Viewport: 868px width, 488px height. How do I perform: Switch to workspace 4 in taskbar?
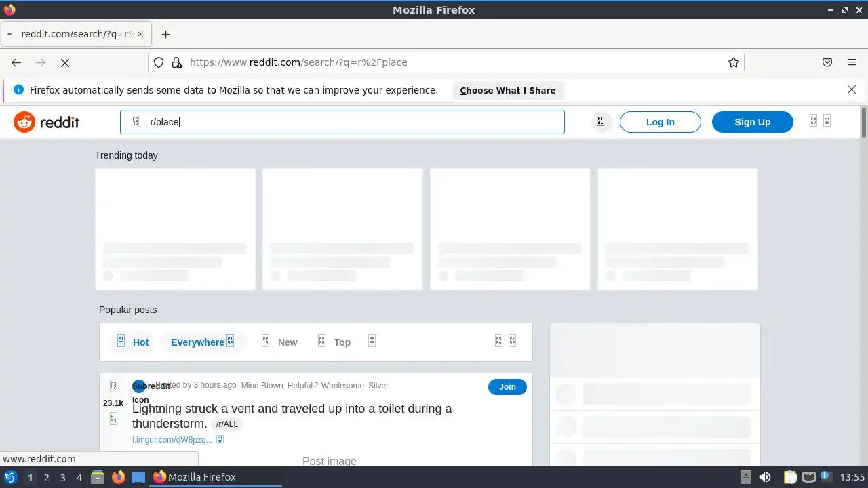pyautogui.click(x=79, y=477)
